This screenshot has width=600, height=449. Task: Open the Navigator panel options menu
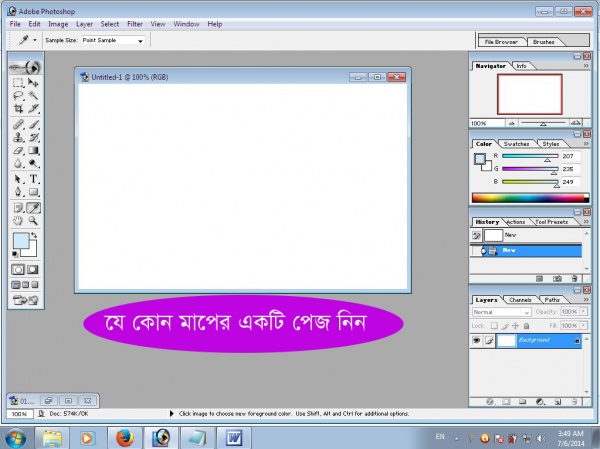point(586,66)
